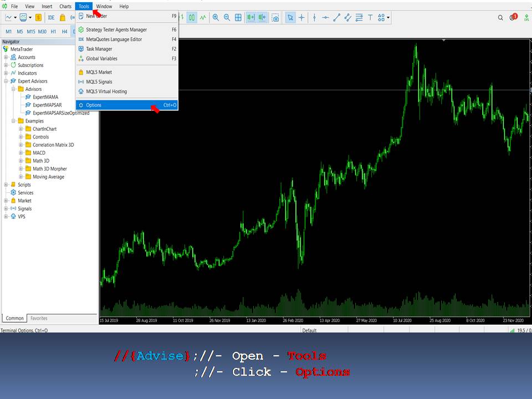This screenshot has height=399, width=532.
Task: Open the search magnifier icon
Action: pyautogui.click(x=500, y=18)
